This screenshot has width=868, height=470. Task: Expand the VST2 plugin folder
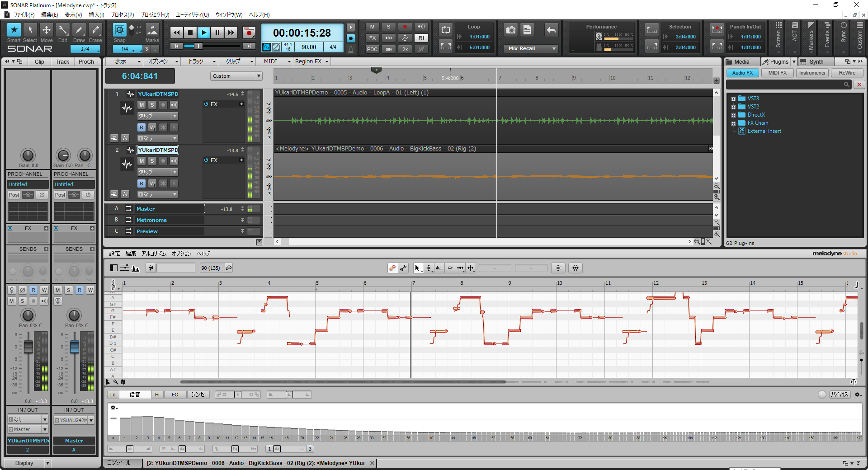click(733, 107)
